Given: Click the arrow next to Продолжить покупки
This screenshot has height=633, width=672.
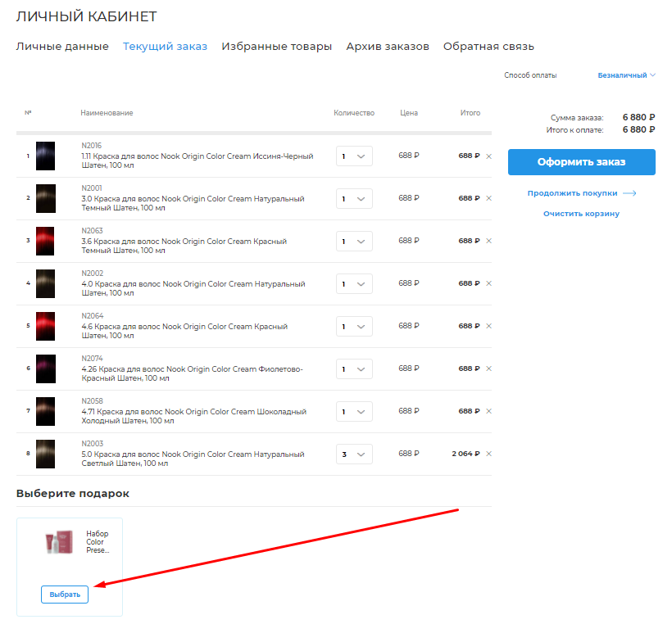Looking at the screenshot, I should [x=629, y=194].
